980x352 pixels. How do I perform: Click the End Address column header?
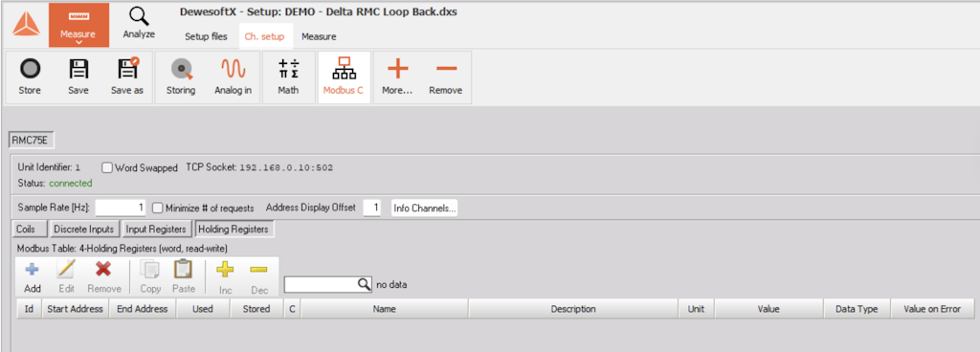click(x=143, y=309)
